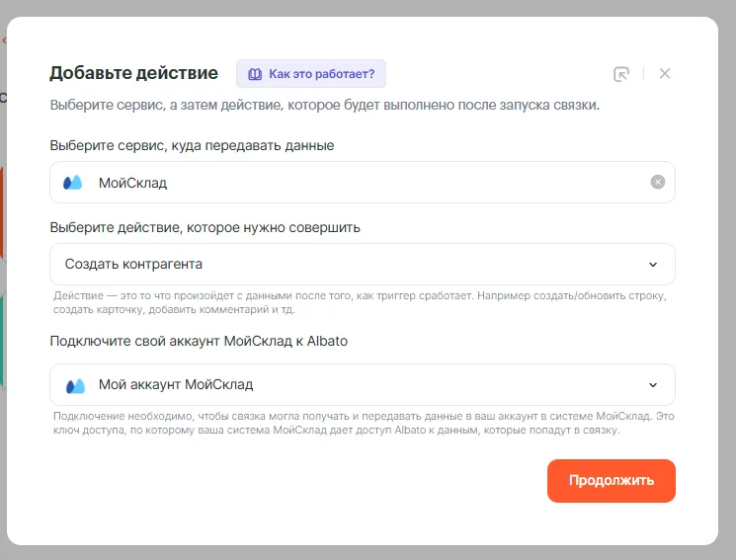This screenshot has width=736, height=560.
Task: Click the "Подключите свой аккаунт МойСклад к Albato" label
Action: tap(198, 341)
